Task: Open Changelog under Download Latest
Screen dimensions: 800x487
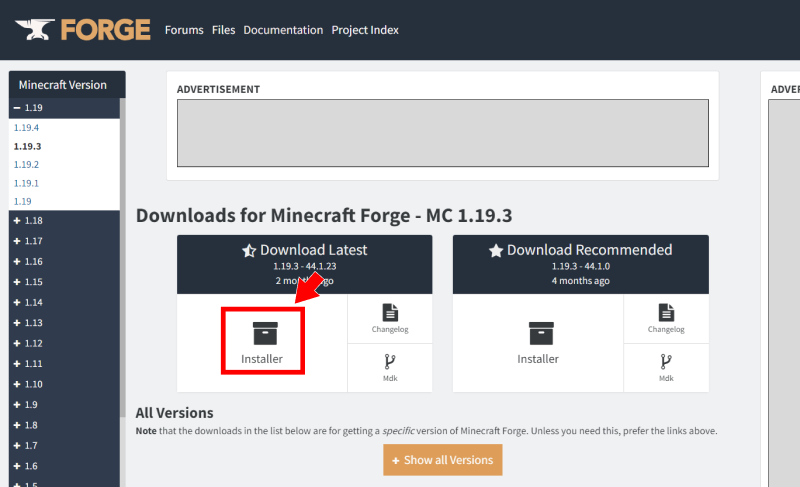Action: point(390,319)
